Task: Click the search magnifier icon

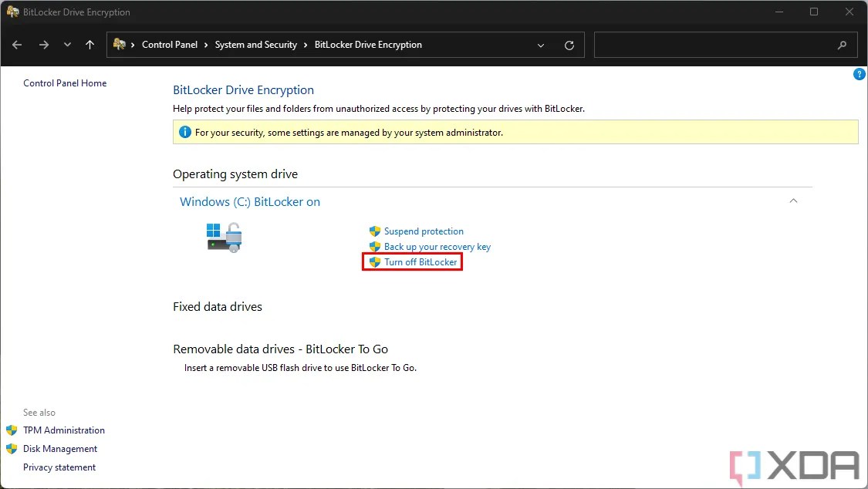Action: pyautogui.click(x=842, y=45)
